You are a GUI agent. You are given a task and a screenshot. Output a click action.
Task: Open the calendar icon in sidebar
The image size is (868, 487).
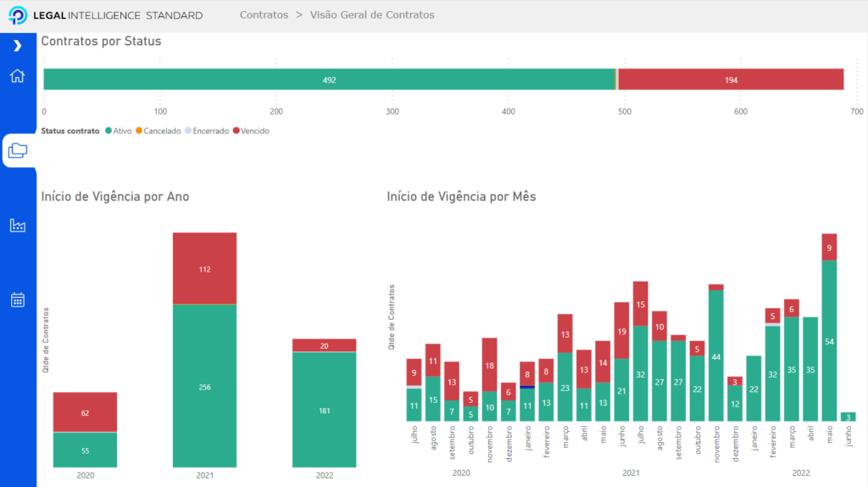point(18,299)
